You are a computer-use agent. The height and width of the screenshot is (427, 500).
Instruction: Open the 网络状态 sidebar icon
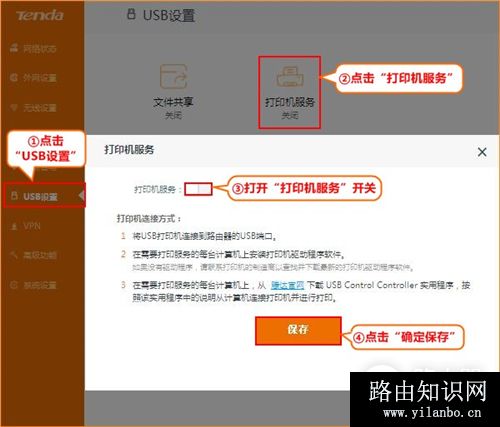pyautogui.click(x=14, y=49)
